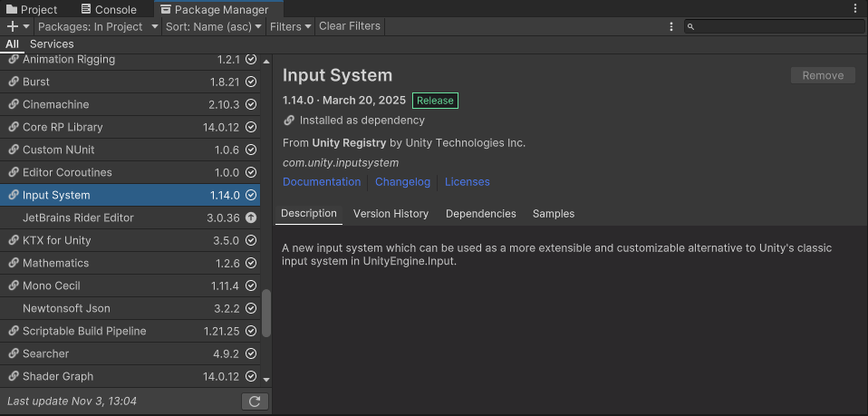This screenshot has width=868, height=416.
Task: Click the link icon beside Animation Rigging
Action: click(14, 59)
